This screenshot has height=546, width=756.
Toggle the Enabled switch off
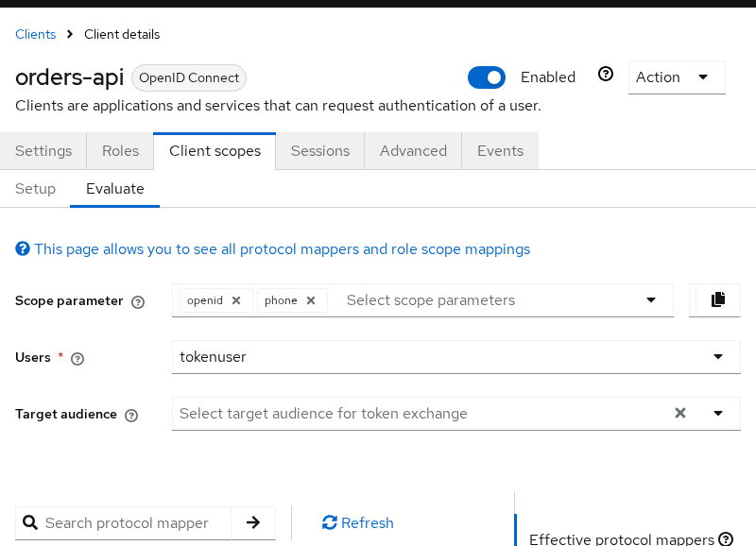pyautogui.click(x=487, y=77)
